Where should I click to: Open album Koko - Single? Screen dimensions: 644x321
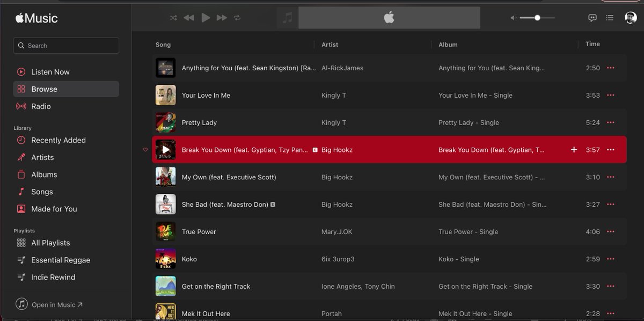pos(459,259)
